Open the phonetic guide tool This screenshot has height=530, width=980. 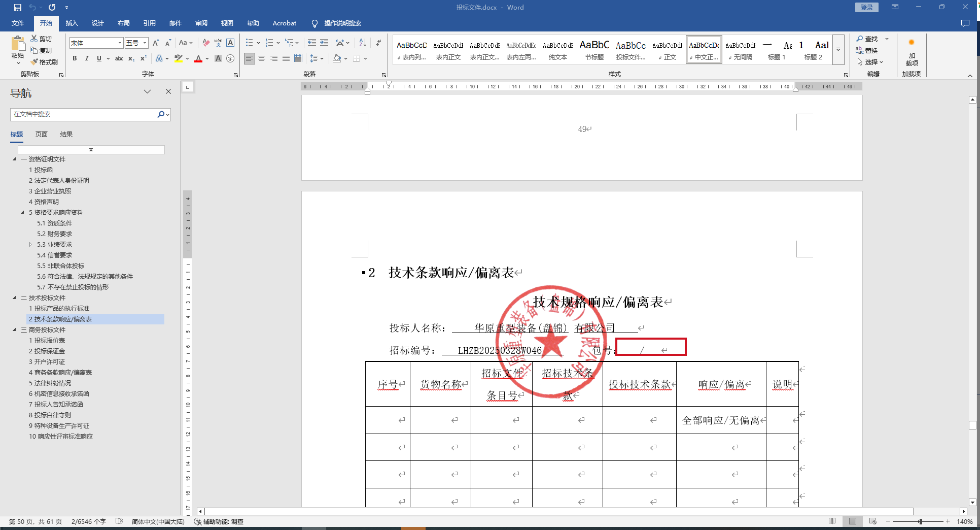(x=218, y=43)
